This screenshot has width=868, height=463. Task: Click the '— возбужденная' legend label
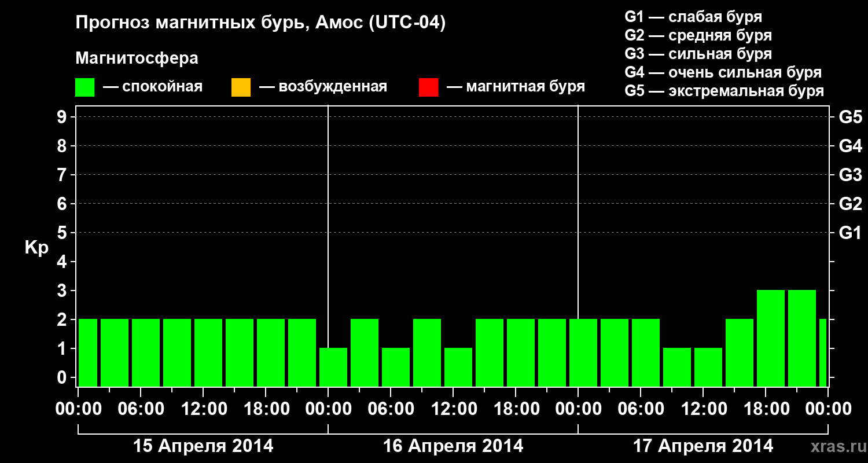coord(323,87)
